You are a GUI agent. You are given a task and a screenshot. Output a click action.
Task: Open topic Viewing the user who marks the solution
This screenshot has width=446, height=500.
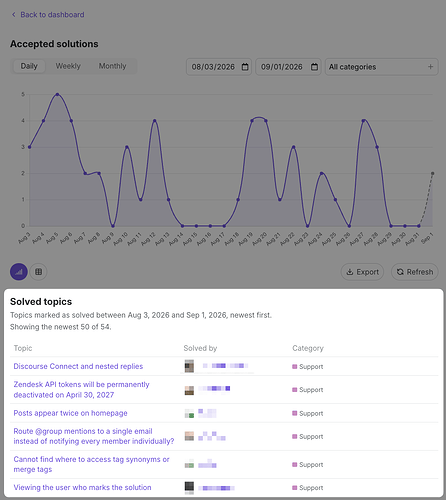82,488
